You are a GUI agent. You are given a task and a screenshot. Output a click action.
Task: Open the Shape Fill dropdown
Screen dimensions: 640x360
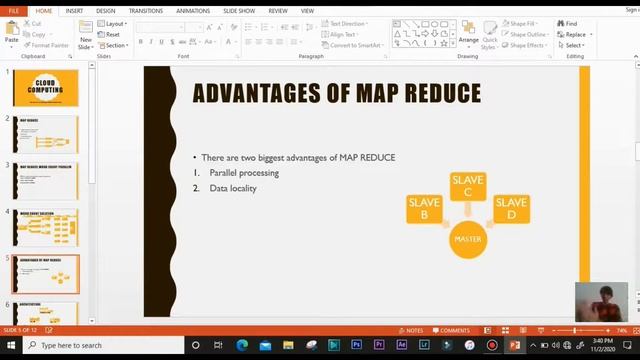[520, 24]
